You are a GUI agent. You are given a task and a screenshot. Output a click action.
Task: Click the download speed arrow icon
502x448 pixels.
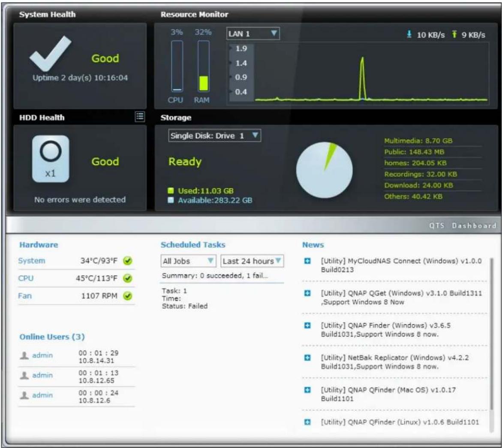(x=409, y=34)
